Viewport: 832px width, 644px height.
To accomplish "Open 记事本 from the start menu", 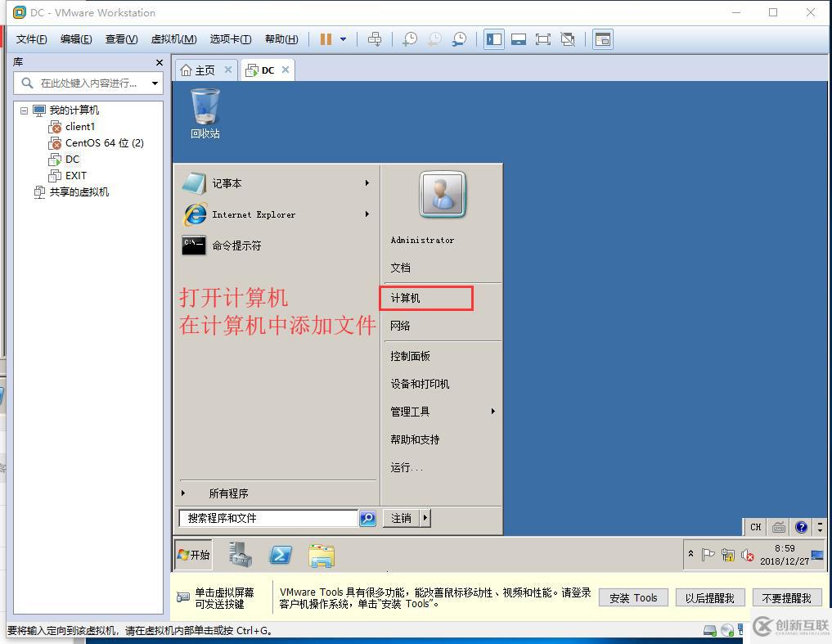I will click(227, 183).
